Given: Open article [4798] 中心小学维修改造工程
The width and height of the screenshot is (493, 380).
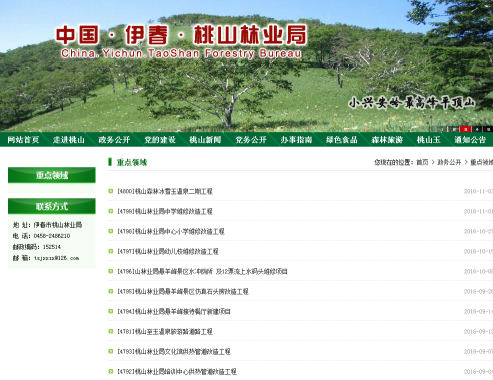Looking at the screenshot, I should (x=171, y=231).
